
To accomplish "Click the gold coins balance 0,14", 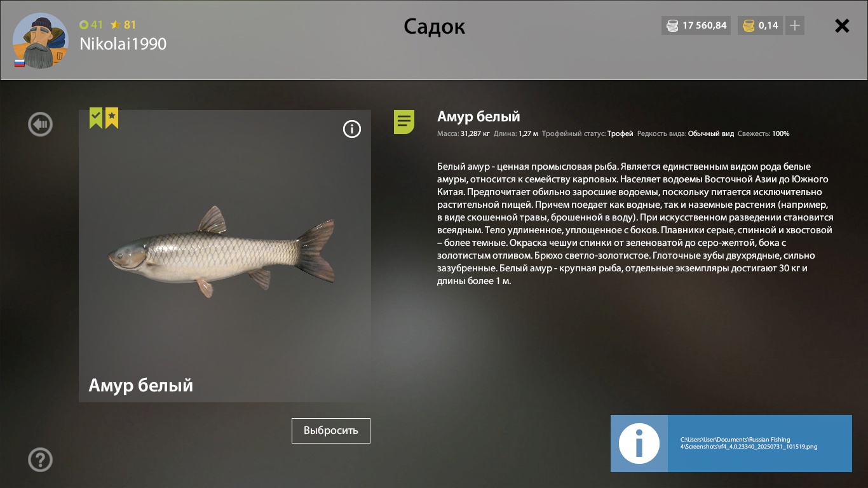I will tap(760, 25).
